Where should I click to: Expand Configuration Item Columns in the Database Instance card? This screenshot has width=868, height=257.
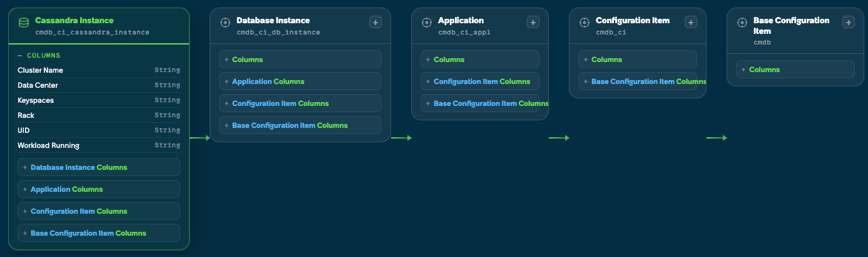[300, 103]
